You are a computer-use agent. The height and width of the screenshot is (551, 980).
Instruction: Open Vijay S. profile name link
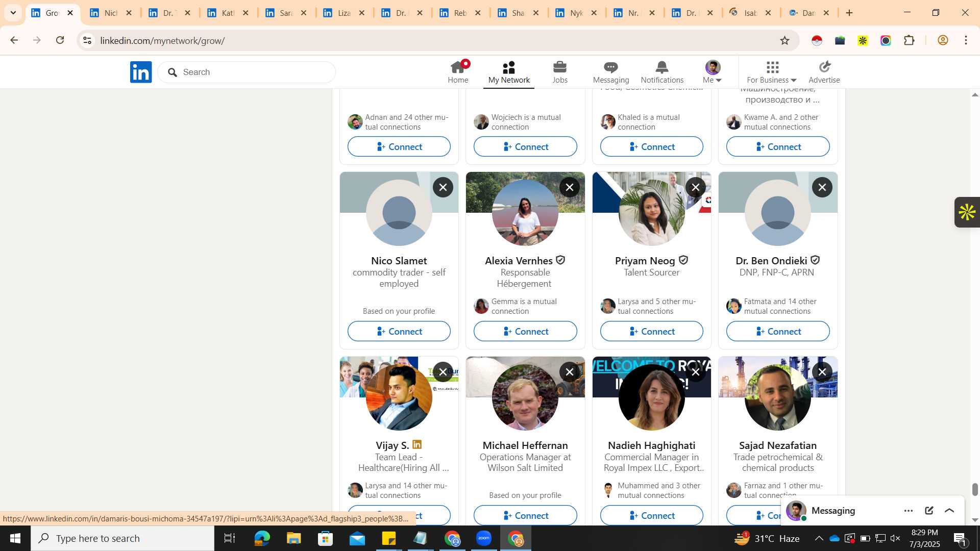tap(392, 445)
